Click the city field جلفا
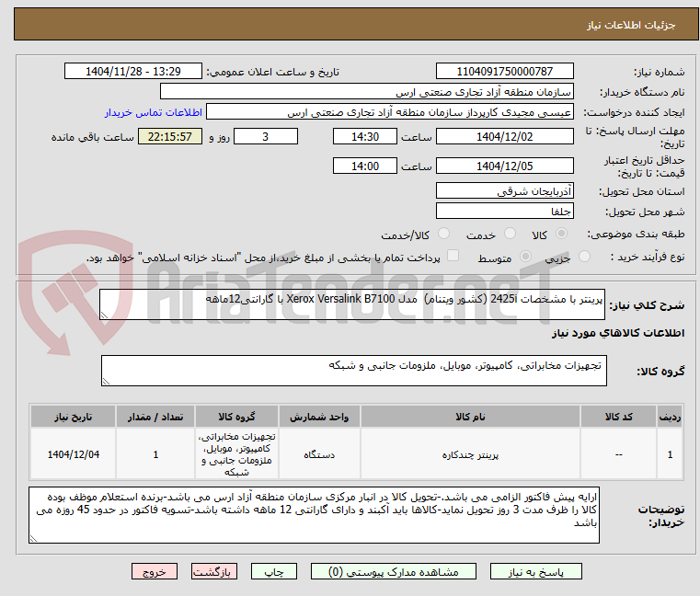700x596 pixels. 504,211
